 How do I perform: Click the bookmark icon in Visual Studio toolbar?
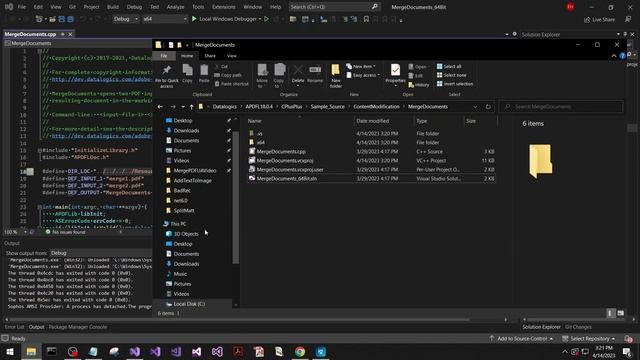366,19
